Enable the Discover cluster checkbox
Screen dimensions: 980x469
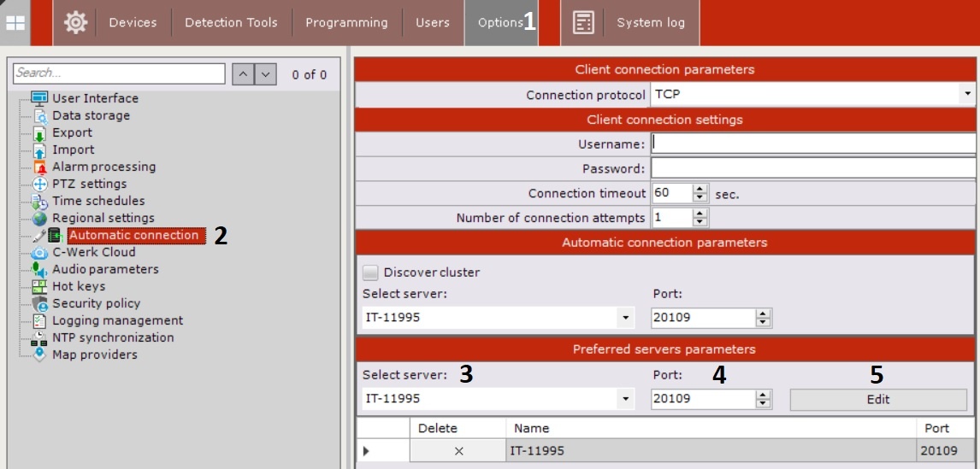coord(370,273)
